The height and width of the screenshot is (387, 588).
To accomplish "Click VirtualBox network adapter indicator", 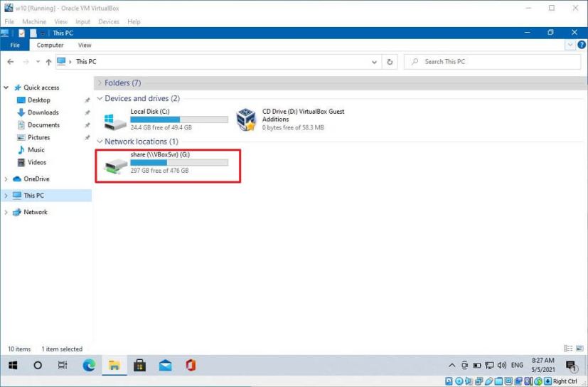I will pyautogui.click(x=479, y=381).
